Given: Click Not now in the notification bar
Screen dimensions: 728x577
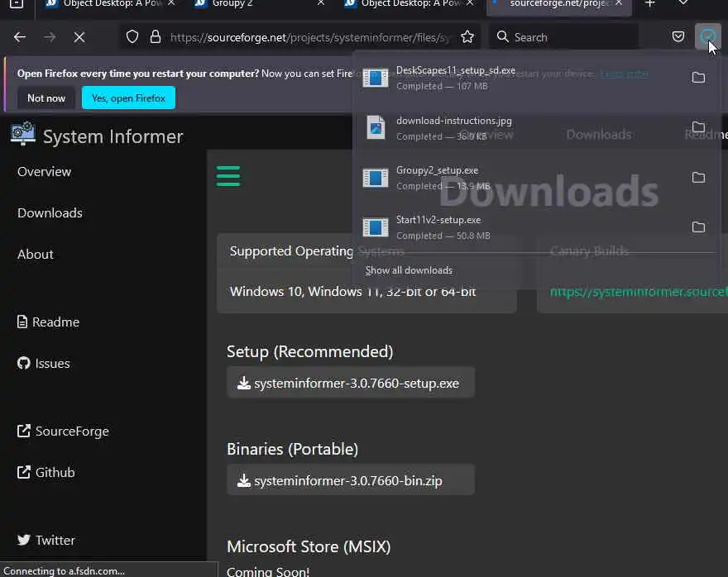Looking at the screenshot, I should click(46, 98).
